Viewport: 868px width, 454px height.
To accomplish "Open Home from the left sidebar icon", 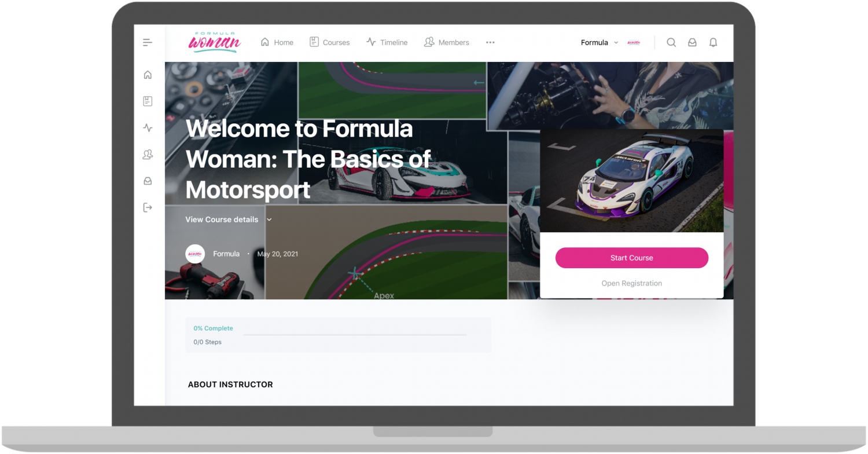I will (148, 75).
